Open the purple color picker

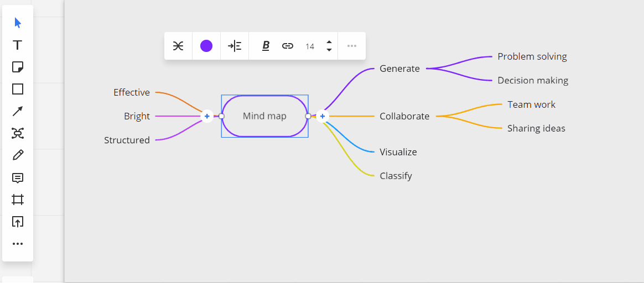(206, 46)
